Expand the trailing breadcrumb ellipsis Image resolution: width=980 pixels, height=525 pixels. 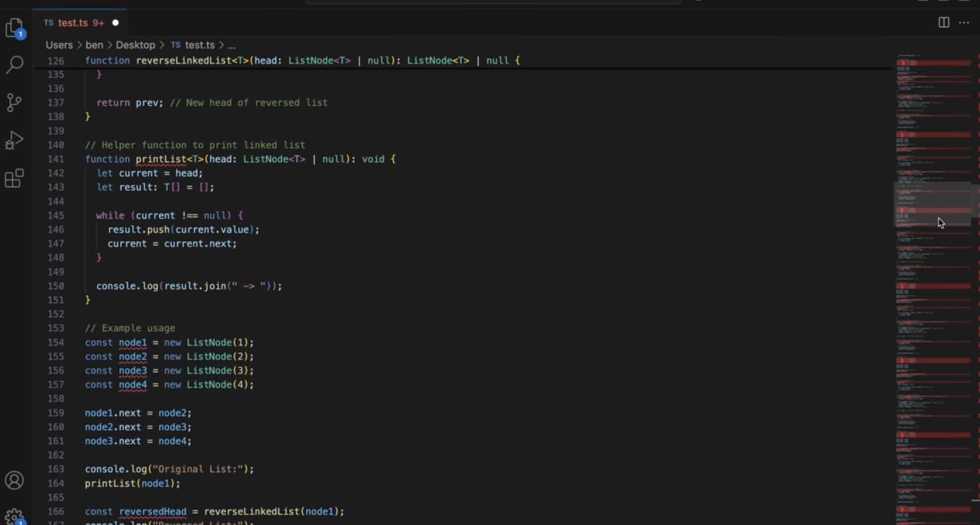[231, 45]
